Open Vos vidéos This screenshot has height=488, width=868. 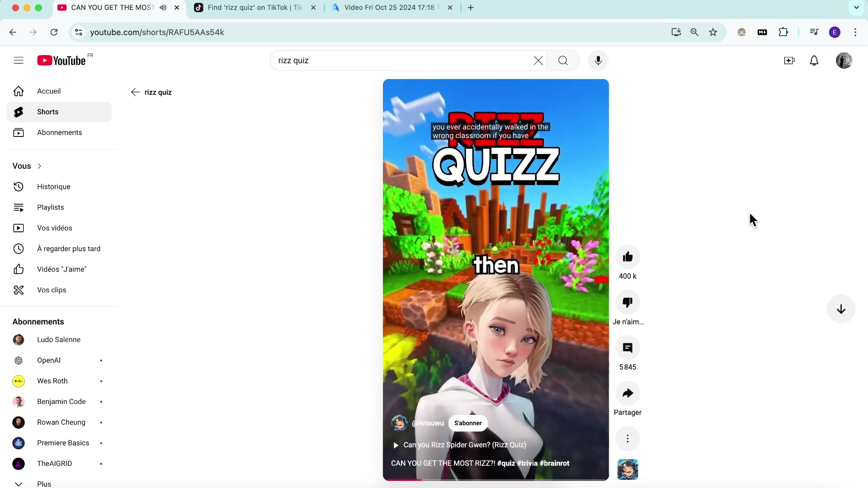(59, 228)
